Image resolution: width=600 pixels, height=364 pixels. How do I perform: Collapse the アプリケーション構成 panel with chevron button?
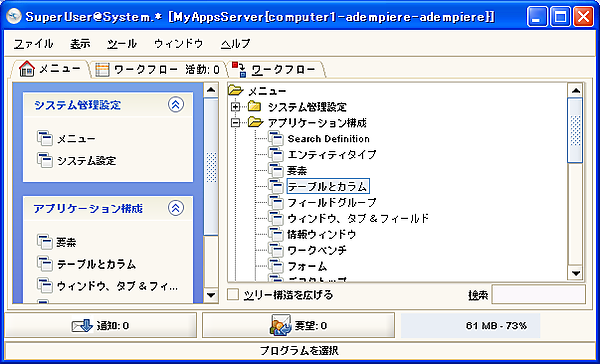pos(176,208)
